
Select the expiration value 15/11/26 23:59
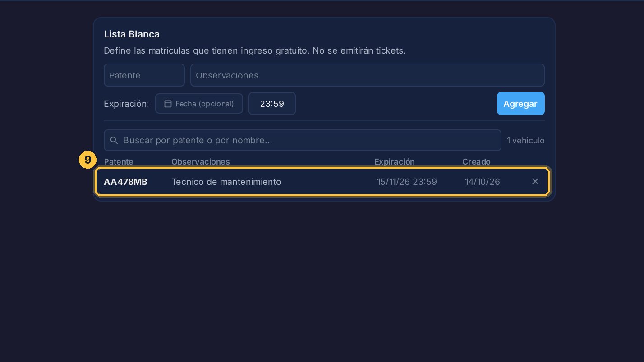coord(407,182)
